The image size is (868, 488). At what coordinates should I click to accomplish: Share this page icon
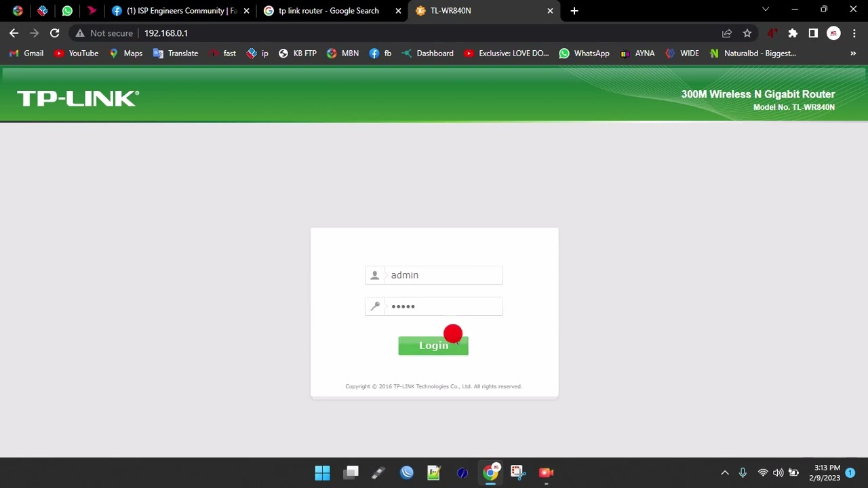pyautogui.click(x=727, y=33)
